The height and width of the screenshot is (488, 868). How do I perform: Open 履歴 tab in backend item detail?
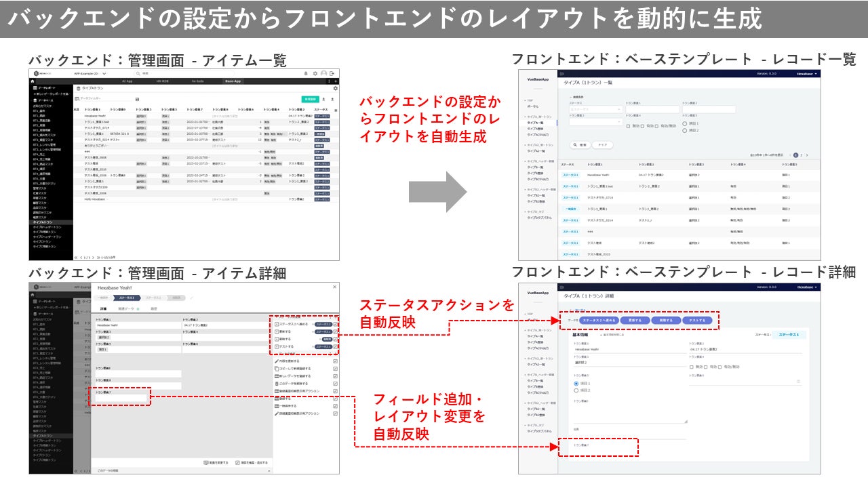point(154,308)
